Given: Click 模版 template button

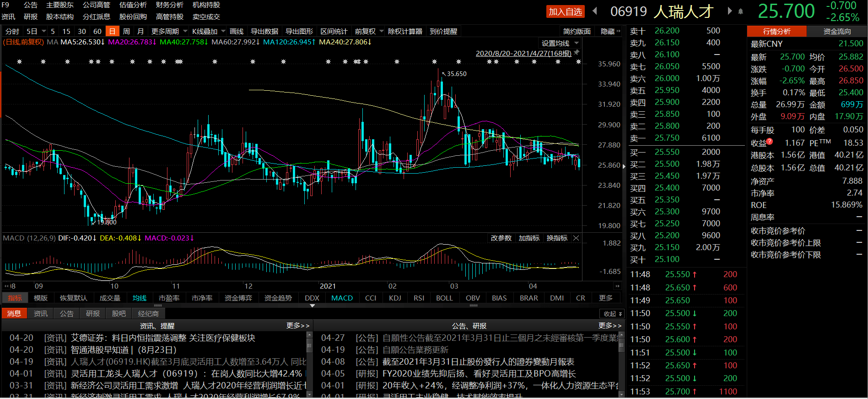Looking at the screenshot, I should coord(41,298).
